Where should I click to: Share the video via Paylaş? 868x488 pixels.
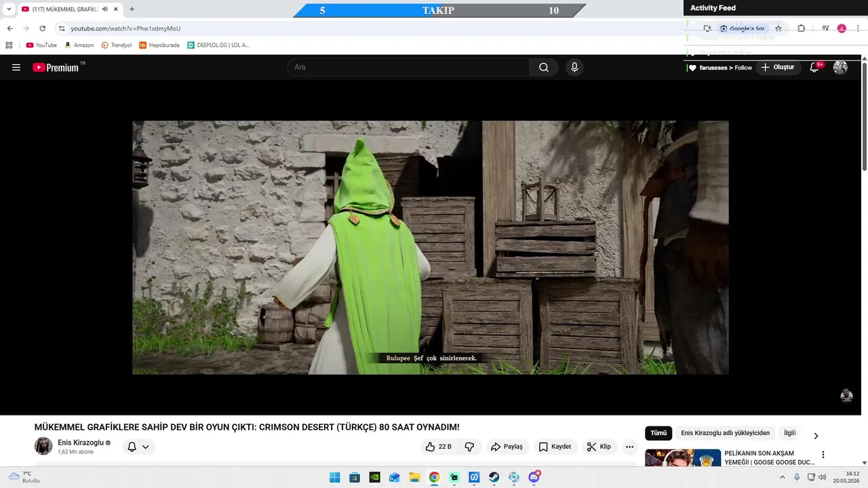pyautogui.click(x=507, y=447)
